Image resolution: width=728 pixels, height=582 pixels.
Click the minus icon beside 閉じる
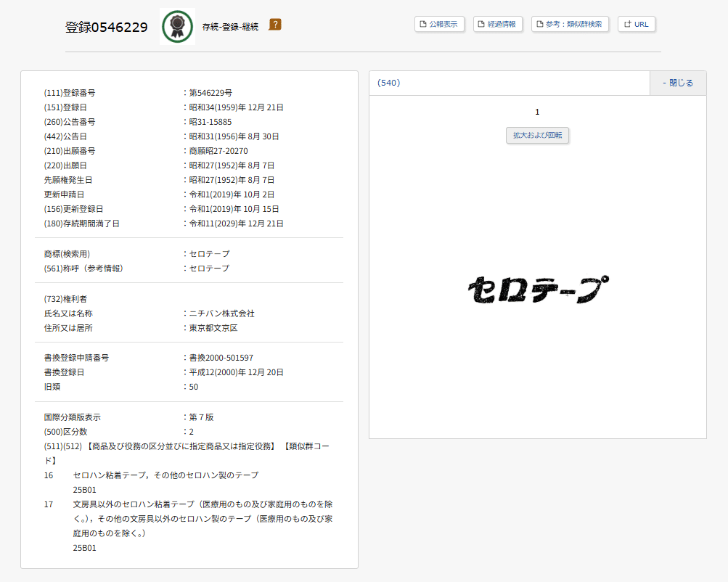pos(665,83)
